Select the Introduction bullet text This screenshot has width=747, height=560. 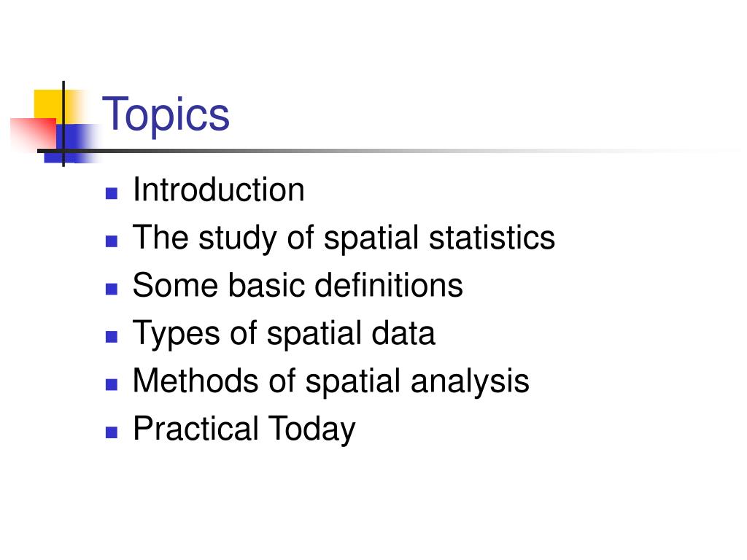tap(219, 190)
